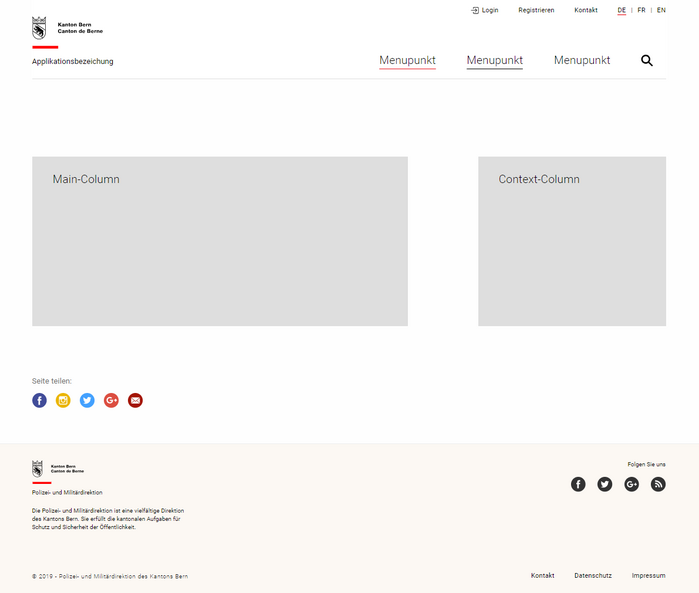Open the RSS feed footer icon

tap(658, 484)
